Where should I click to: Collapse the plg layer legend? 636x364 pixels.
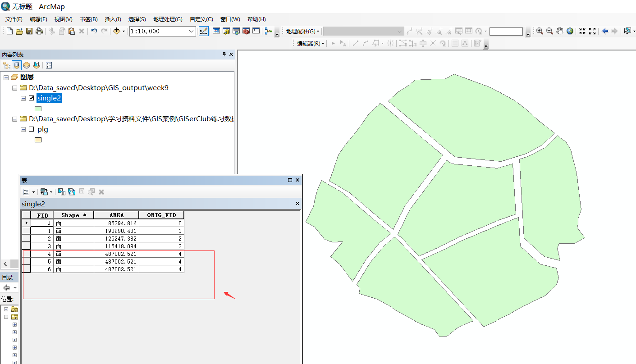(x=23, y=129)
